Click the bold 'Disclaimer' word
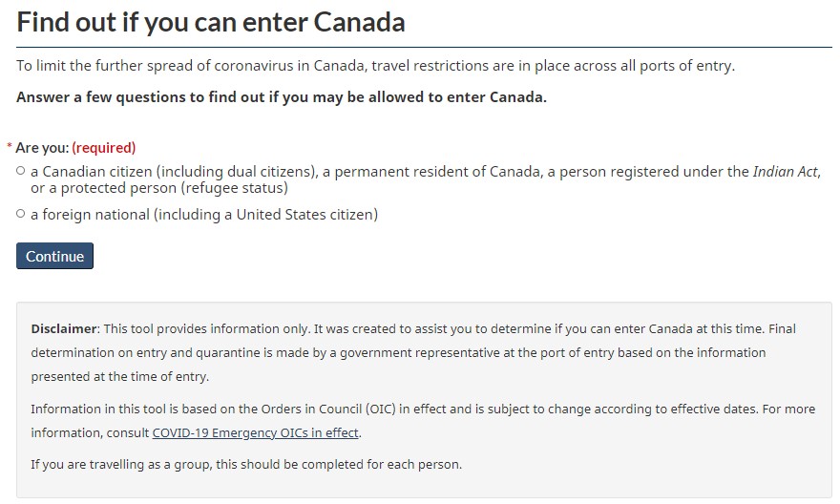Viewport: 840px width, 504px height. point(64,328)
